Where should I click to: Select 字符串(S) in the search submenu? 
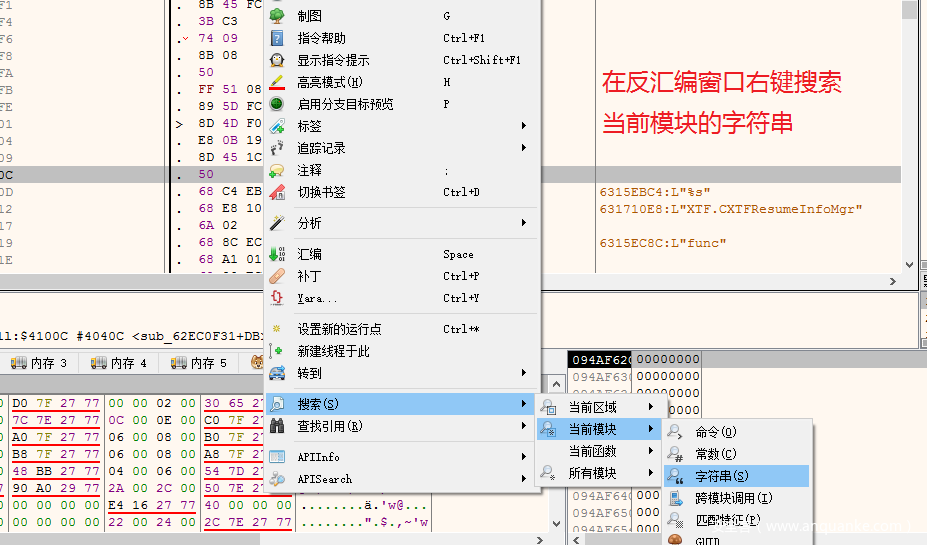click(x=721, y=476)
